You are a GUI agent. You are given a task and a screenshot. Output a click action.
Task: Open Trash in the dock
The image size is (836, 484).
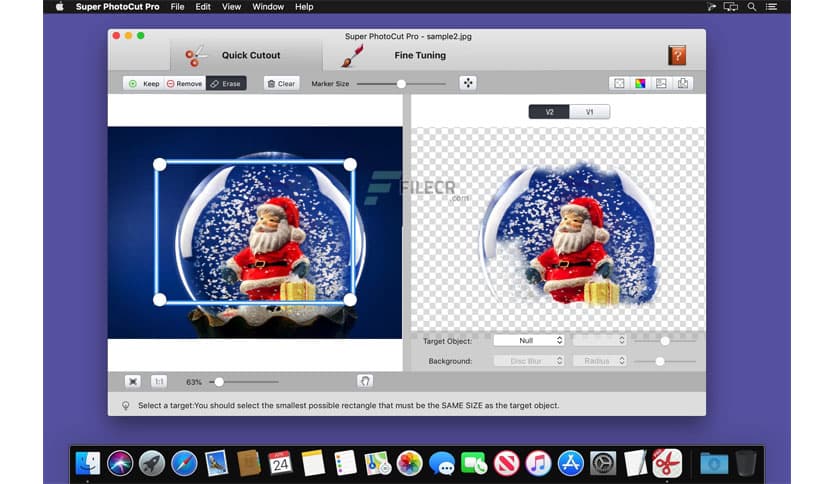coord(746,463)
